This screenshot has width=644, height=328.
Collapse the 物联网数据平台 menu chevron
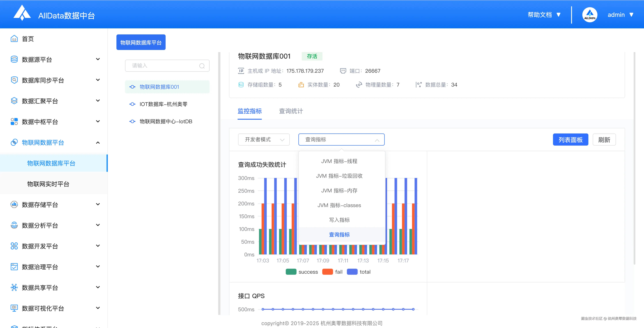click(x=98, y=142)
